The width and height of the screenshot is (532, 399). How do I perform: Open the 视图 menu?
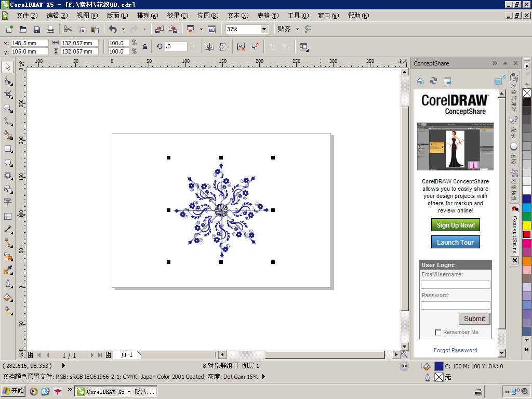click(x=87, y=16)
